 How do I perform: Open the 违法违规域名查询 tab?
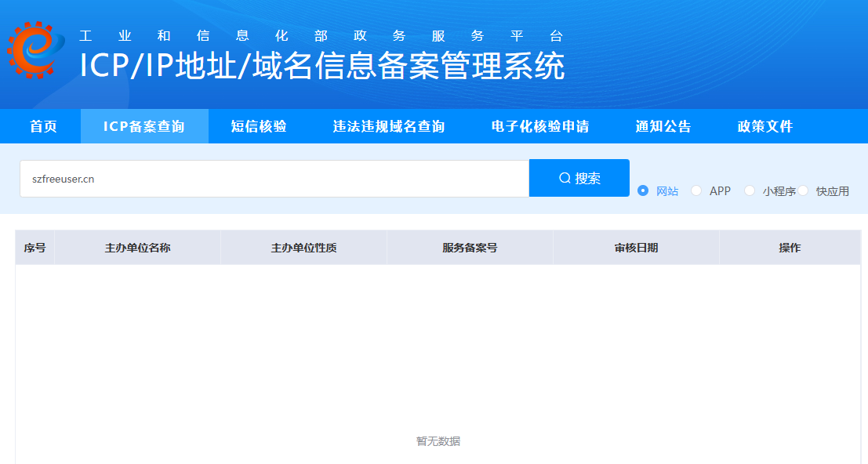389,126
